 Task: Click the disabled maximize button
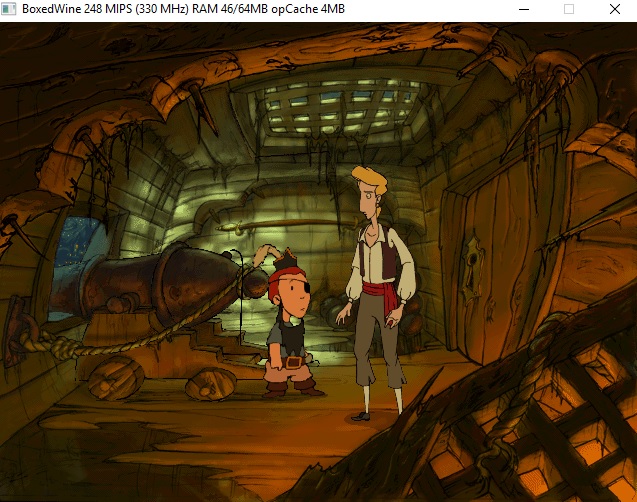569,9
